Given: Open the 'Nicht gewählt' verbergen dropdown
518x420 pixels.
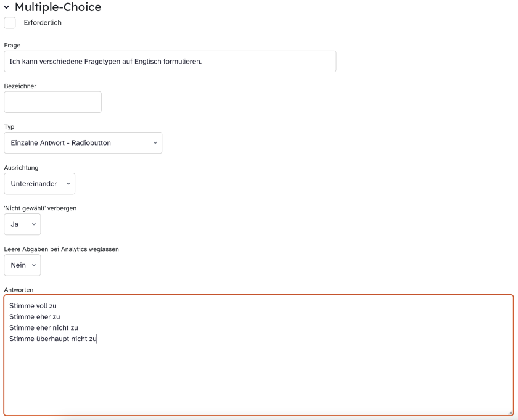Looking at the screenshot, I should click(22, 224).
